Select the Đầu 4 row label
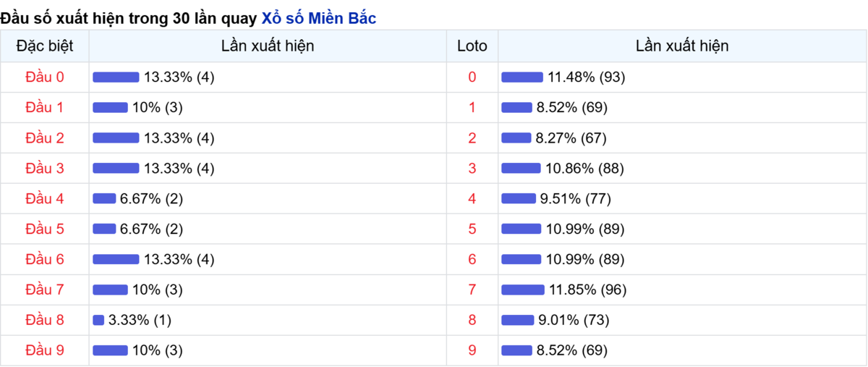 click(x=45, y=198)
